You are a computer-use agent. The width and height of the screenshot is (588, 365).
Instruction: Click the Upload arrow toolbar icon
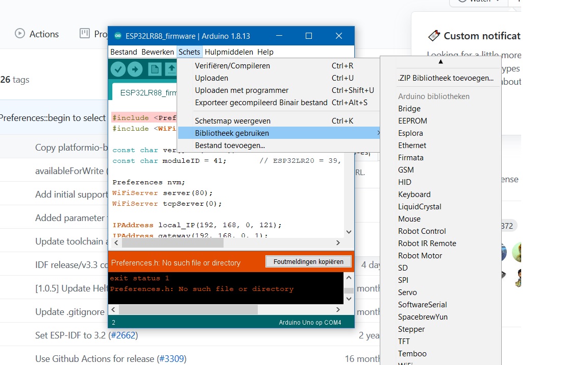[135, 69]
